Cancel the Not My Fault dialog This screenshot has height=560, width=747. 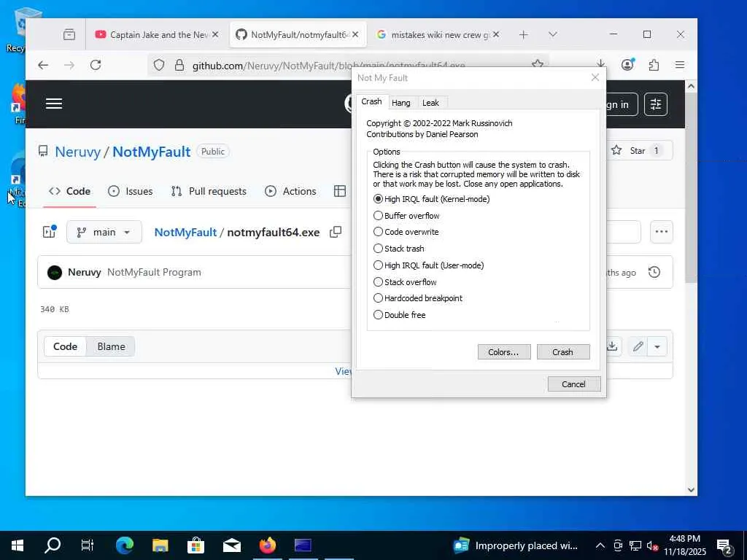point(573,384)
